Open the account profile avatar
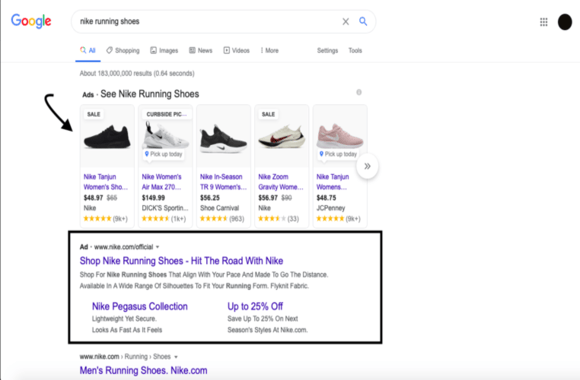580x380 pixels. tap(565, 22)
